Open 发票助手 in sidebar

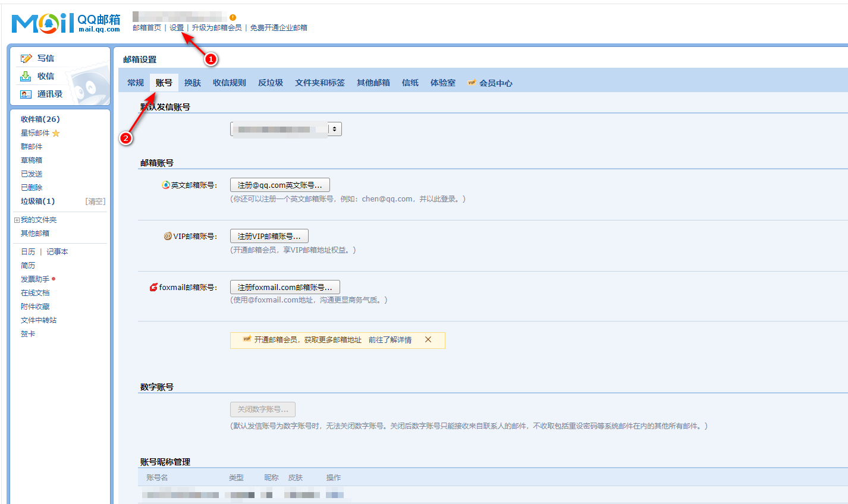click(35, 279)
